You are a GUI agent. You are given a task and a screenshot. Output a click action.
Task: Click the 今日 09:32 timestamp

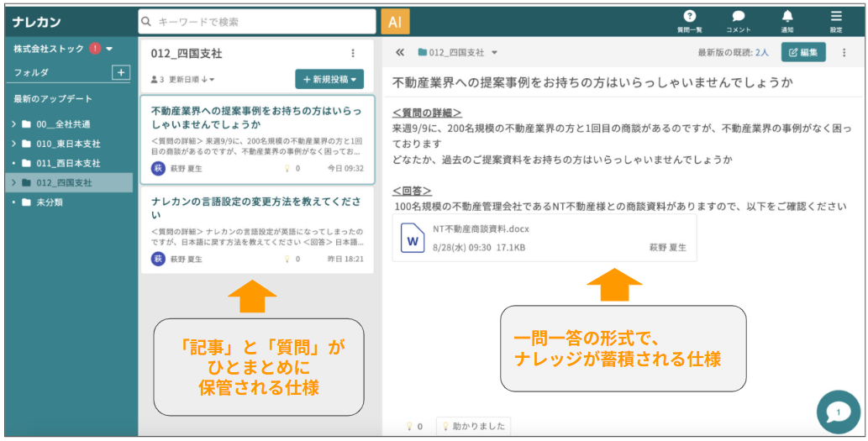345,168
